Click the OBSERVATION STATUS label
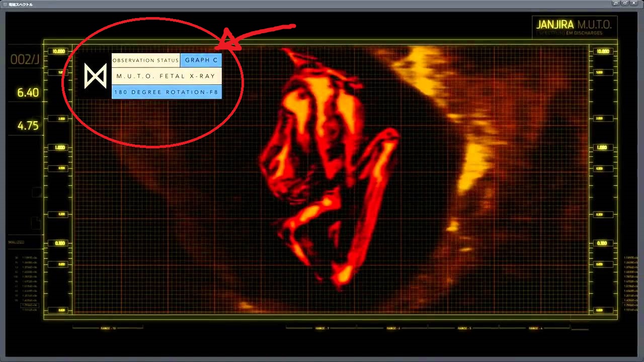Viewport: 644px width, 362px height. [x=145, y=60]
